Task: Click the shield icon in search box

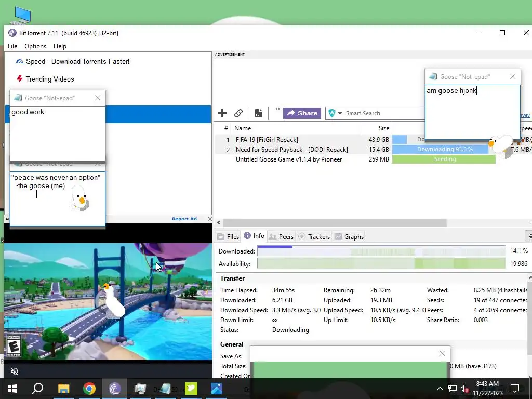Action: [x=332, y=113]
